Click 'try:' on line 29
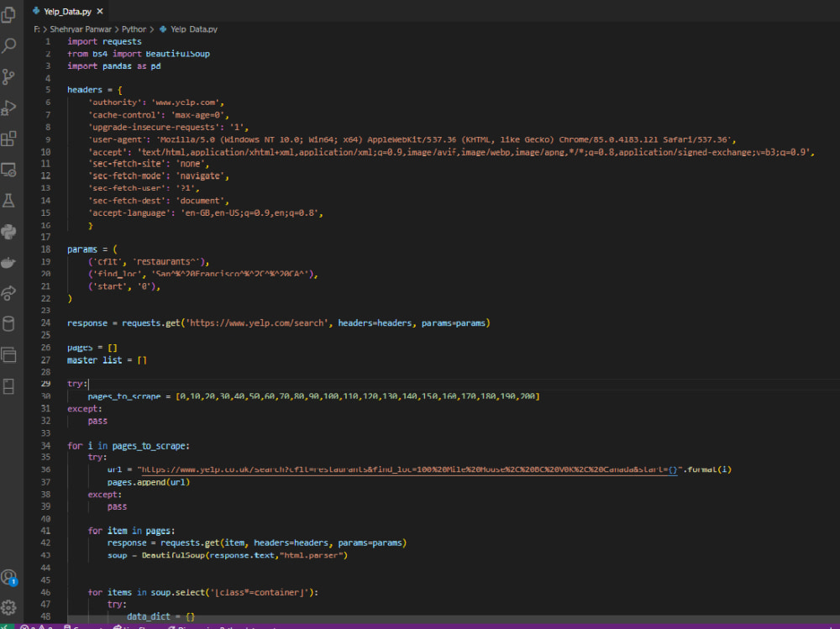This screenshot has height=629, width=840. click(x=77, y=384)
